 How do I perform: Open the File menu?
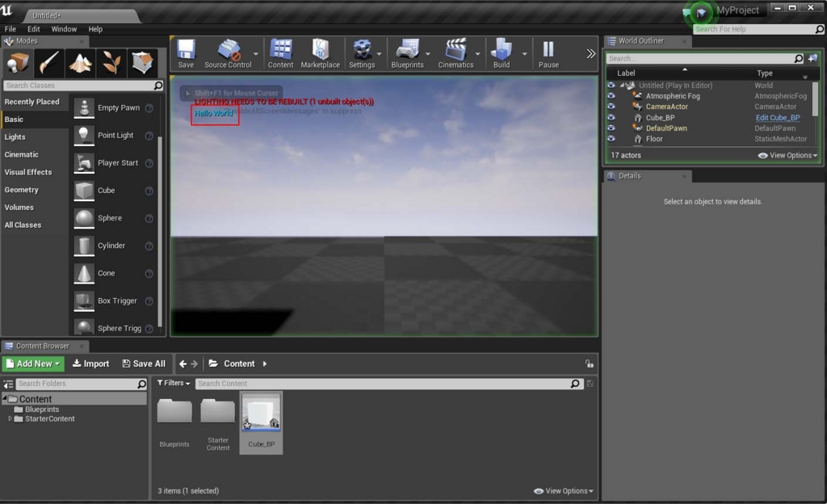(10, 29)
